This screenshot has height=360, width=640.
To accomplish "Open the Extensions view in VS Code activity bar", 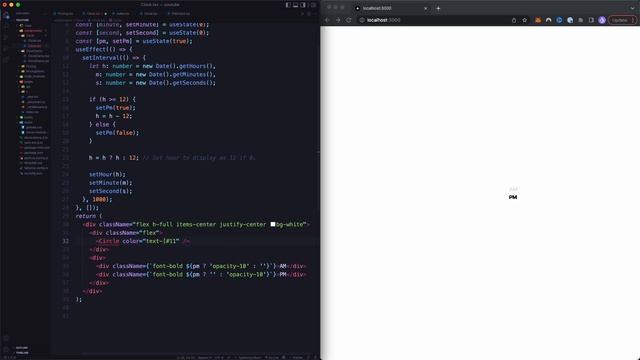I will point(6,60).
